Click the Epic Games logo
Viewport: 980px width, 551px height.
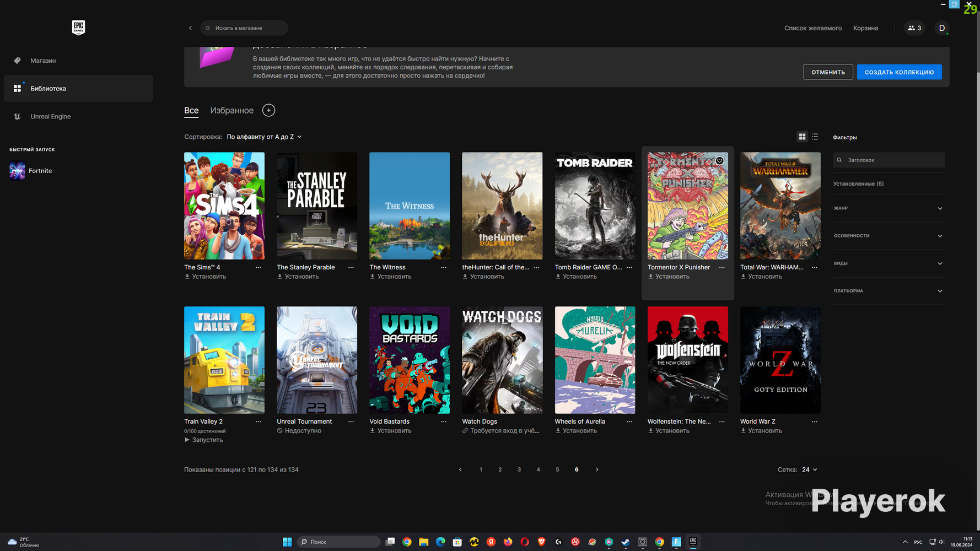coord(78,28)
